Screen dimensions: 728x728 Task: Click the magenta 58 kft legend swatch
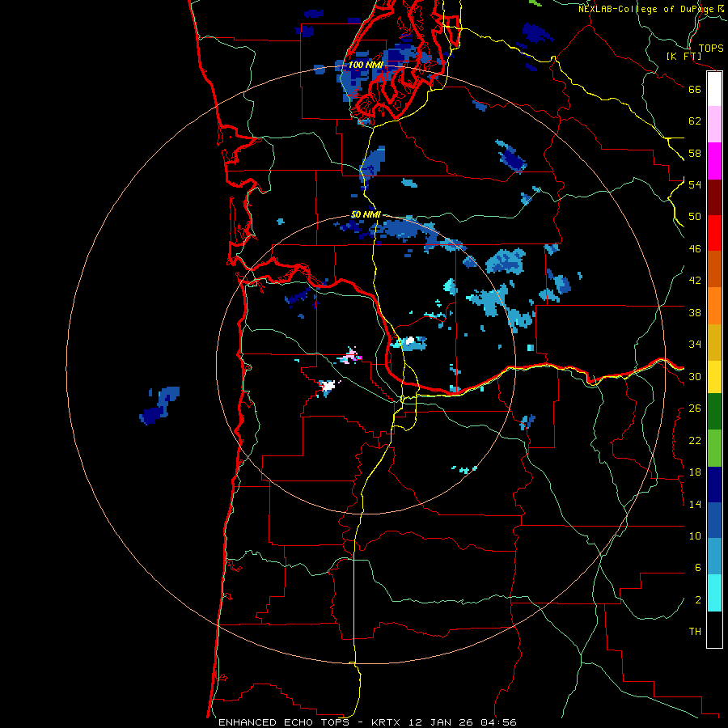pyautogui.click(x=714, y=161)
